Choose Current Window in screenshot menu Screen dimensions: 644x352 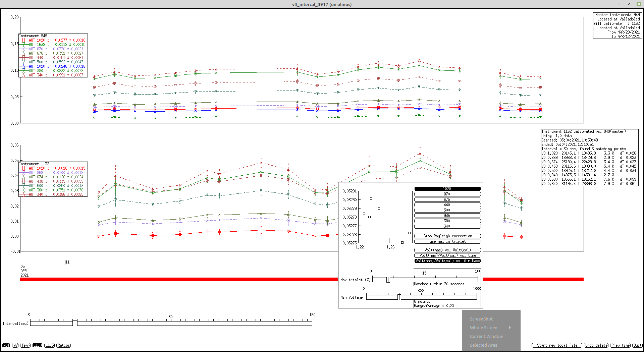[486, 336]
